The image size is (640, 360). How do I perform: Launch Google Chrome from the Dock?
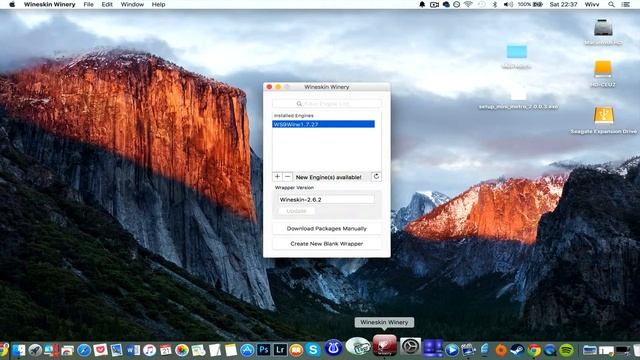click(x=534, y=350)
